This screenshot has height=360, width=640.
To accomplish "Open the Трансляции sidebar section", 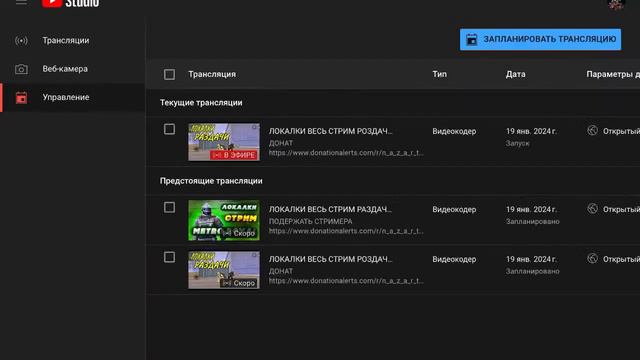I will tap(73, 40).
